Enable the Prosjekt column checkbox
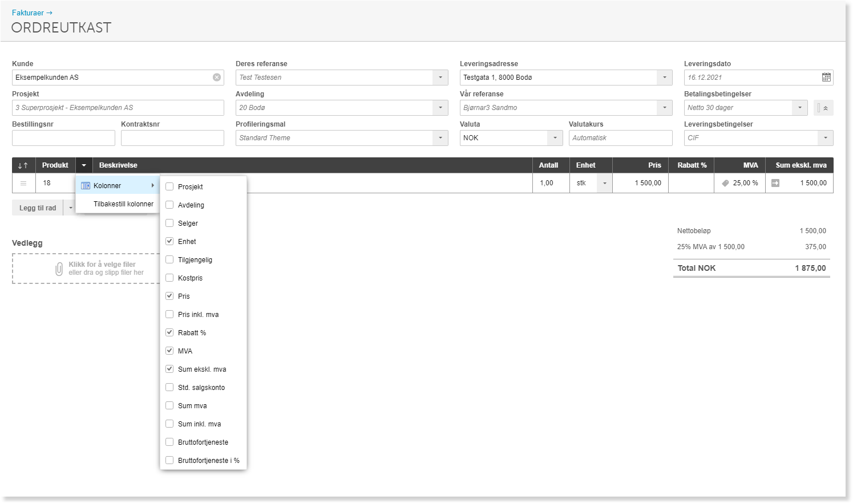The height and width of the screenshot is (504, 853). [x=169, y=186]
